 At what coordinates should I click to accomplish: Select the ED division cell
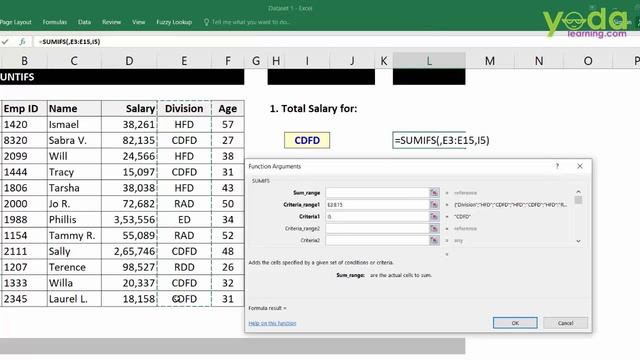(x=184, y=220)
